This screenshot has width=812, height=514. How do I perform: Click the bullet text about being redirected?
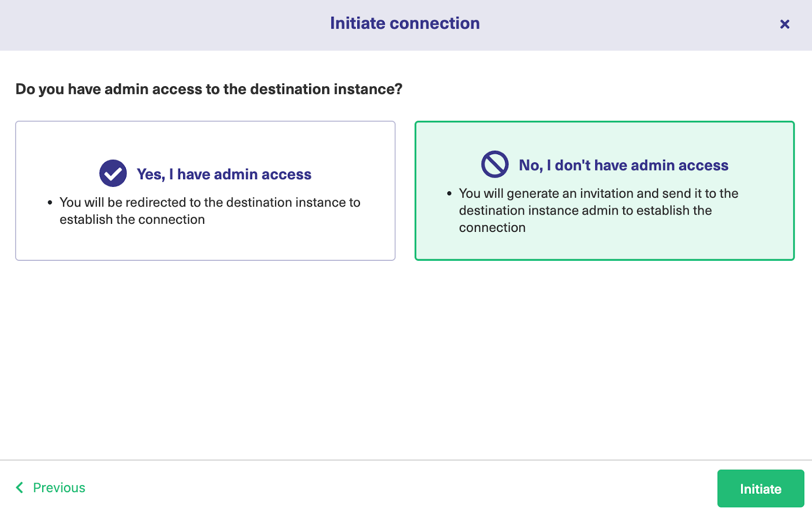pyautogui.click(x=210, y=211)
